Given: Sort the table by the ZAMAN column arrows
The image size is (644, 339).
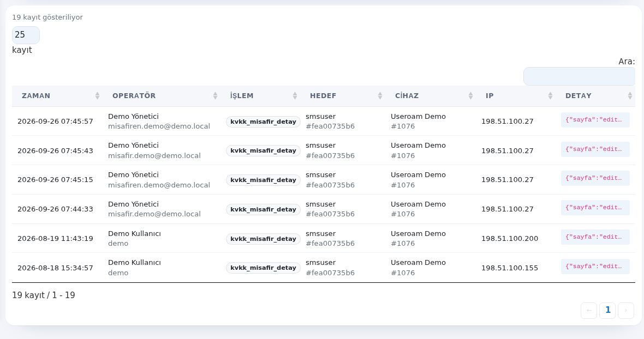Looking at the screenshot, I should point(97,96).
